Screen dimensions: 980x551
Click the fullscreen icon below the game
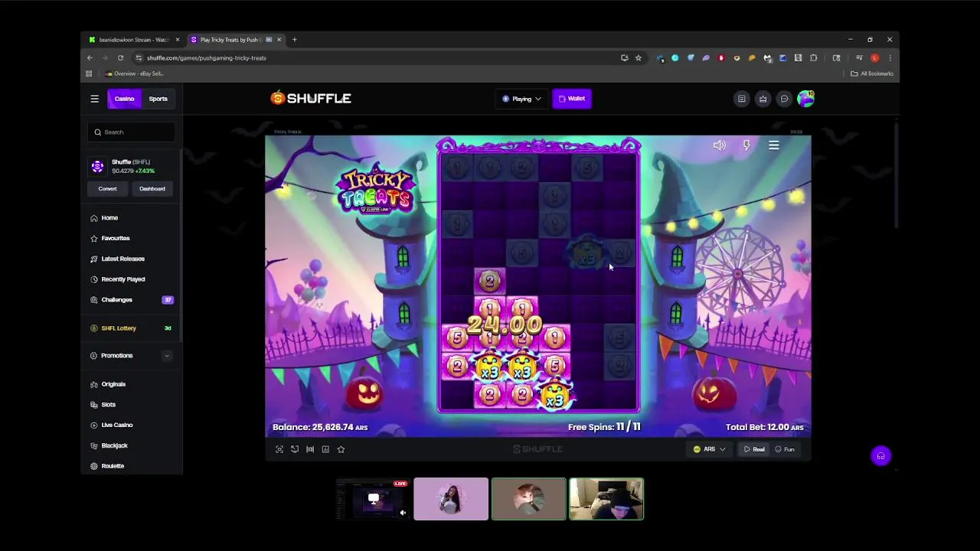279,449
